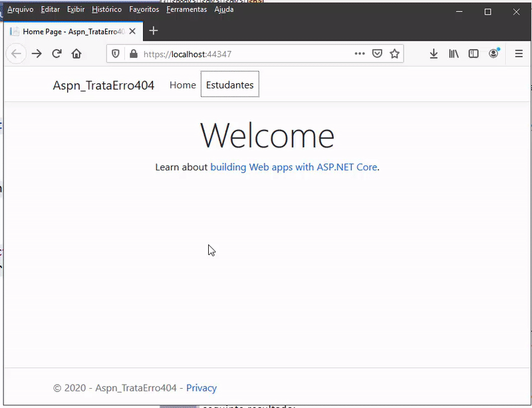Image resolution: width=532 pixels, height=408 pixels.
Task: Show the Library bookshelf icon
Action: tap(454, 54)
